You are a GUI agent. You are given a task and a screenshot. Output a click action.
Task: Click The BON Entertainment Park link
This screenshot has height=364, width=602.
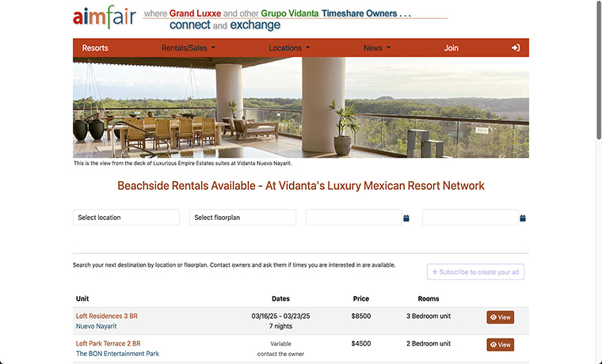coord(117,354)
